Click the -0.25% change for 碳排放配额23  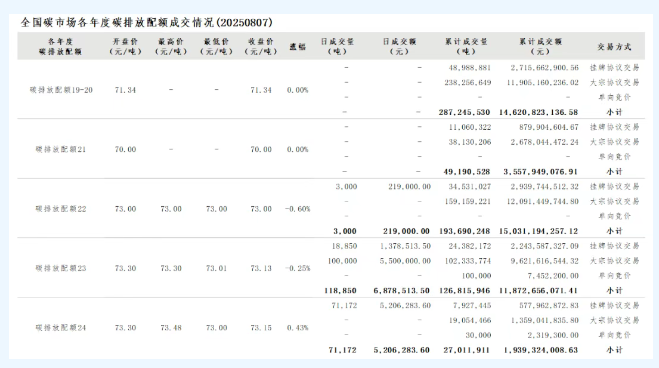click(x=298, y=268)
